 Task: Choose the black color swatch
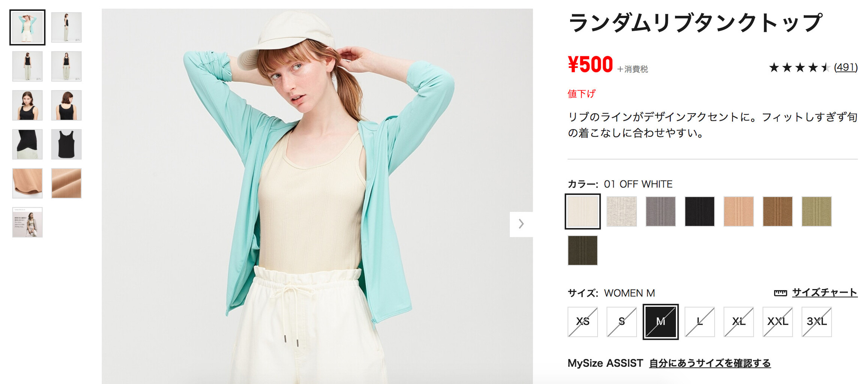click(700, 211)
